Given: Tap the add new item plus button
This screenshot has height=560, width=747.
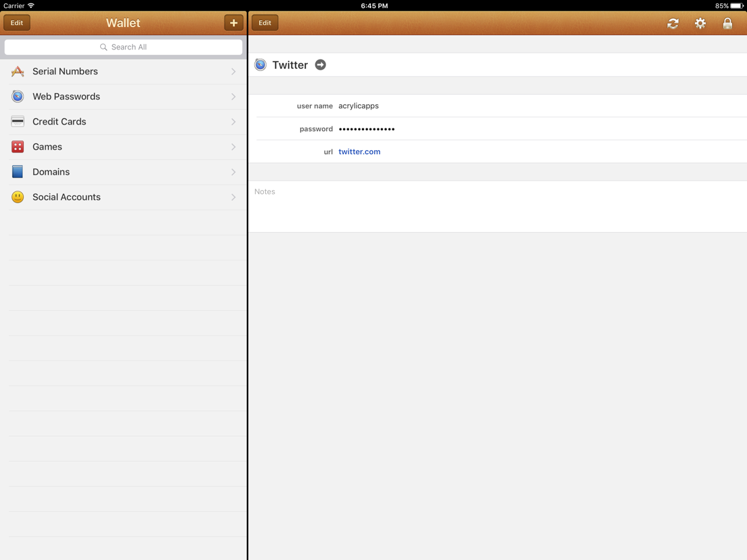Looking at the screenshot, I should [x=233, y=23].
